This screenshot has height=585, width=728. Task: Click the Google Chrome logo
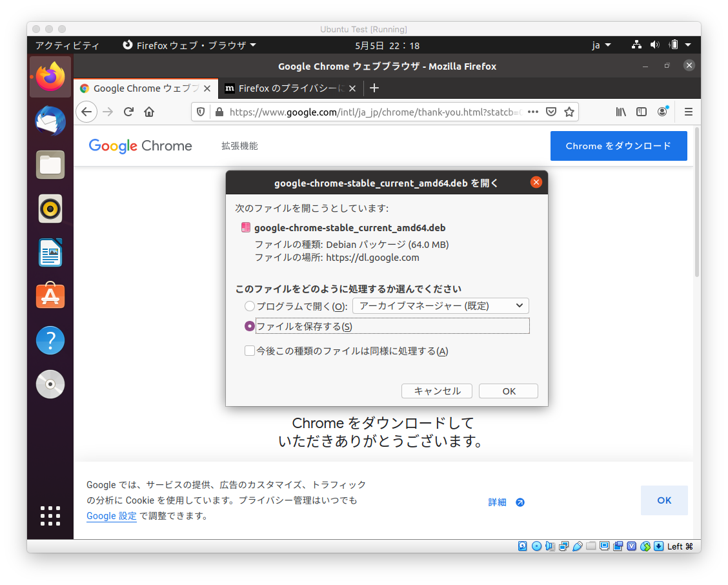coord(140,146)
